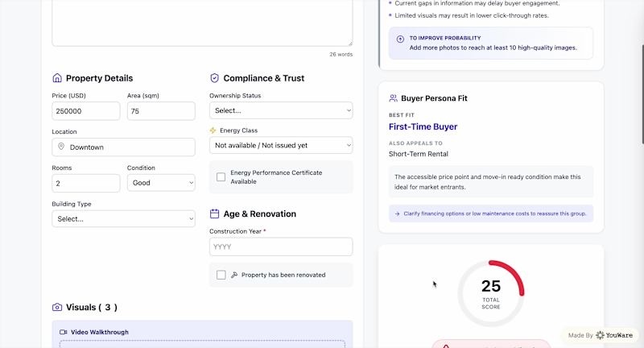Viewport: 644px width, 348px height.
Task: Click the camera icon beside Visuals
Action: pos(57,307)
